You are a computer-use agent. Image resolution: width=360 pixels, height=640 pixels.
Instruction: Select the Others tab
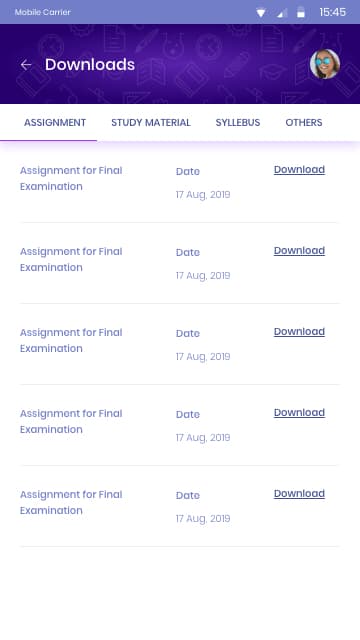tap(304, 122)
